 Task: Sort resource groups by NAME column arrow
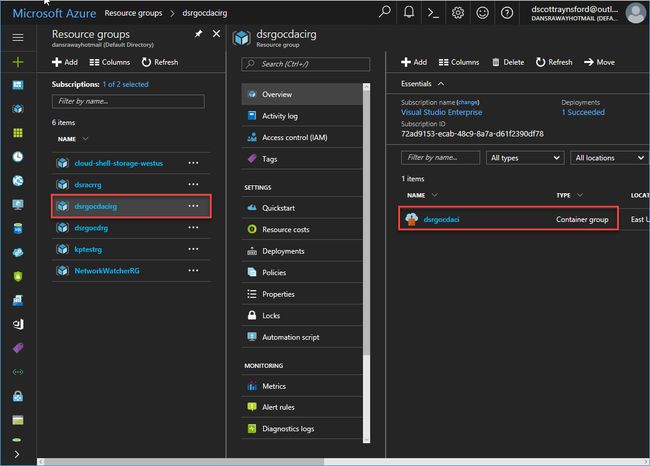(85, 138)
